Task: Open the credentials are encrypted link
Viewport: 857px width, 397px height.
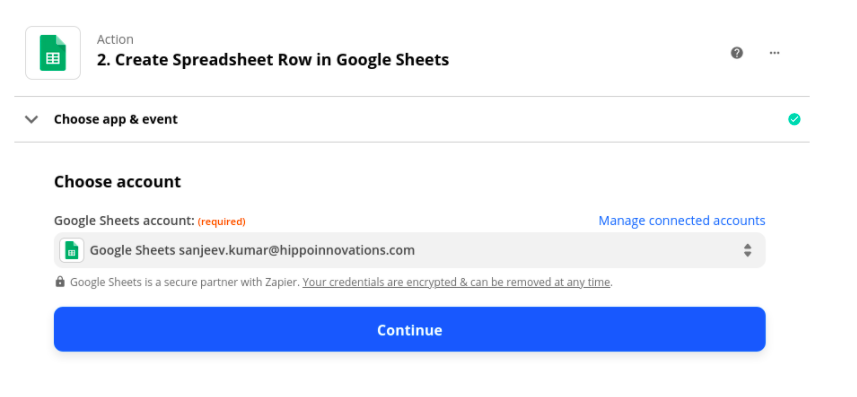Action: 456,282
